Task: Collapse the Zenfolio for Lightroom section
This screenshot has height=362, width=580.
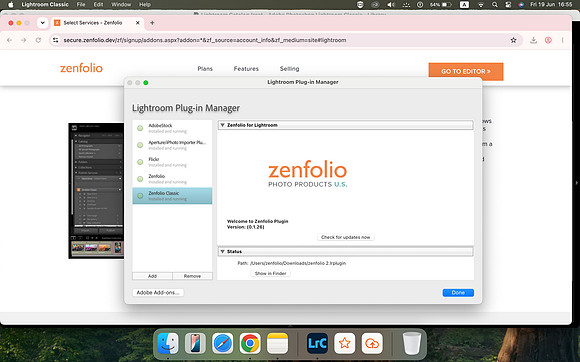Action: [x=223, y=125]
